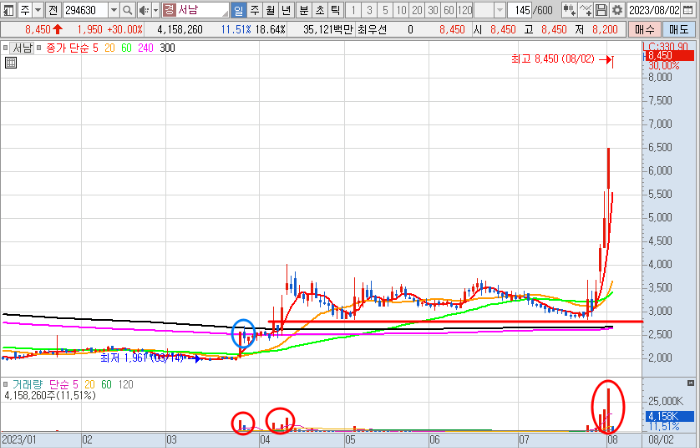
Task: Click the 경 warning badge icon
Action: click(x=169, y=10)
